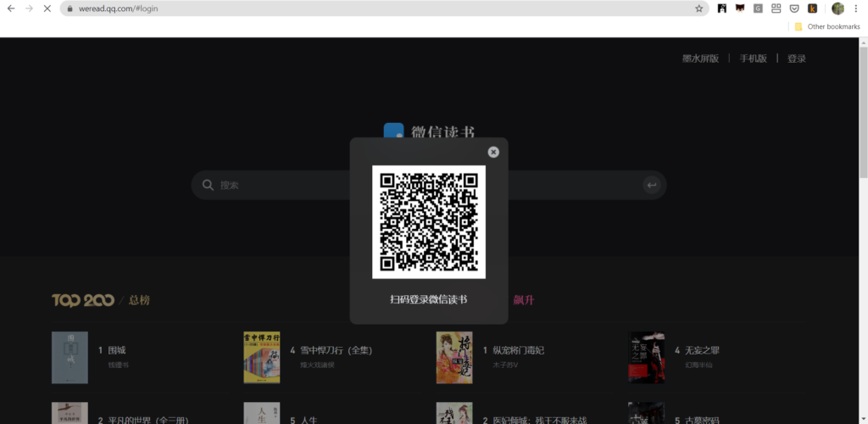868x424 pixels.
Task: Click the browser back arrow
Action: tap(11, 8)
